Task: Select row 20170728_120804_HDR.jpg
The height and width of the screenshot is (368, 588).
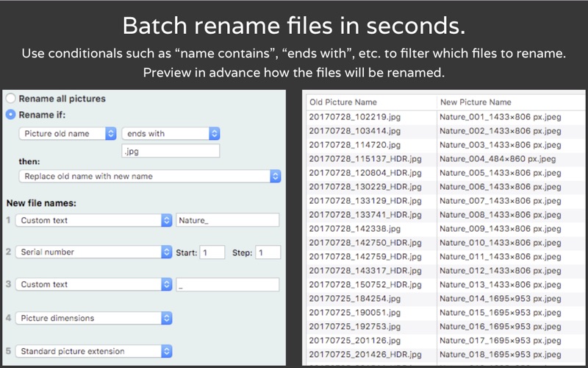Action: coord(445,173)
